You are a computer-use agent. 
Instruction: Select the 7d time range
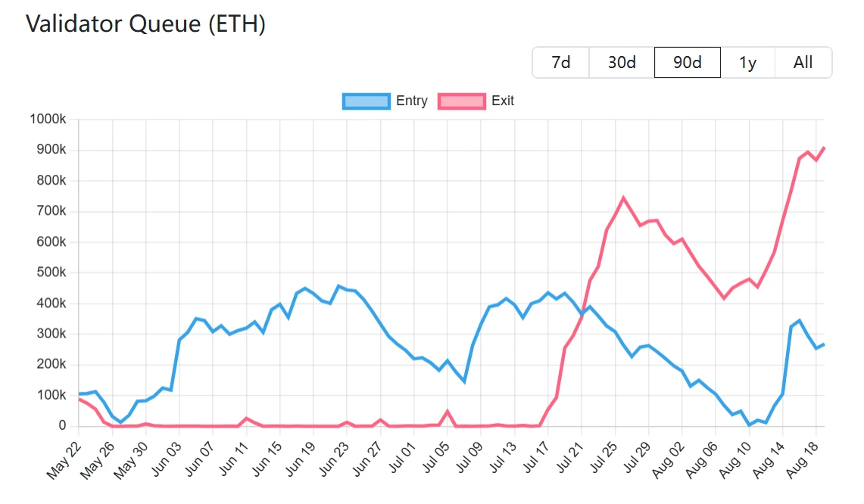pyautogui.click(x=561, y=62)
